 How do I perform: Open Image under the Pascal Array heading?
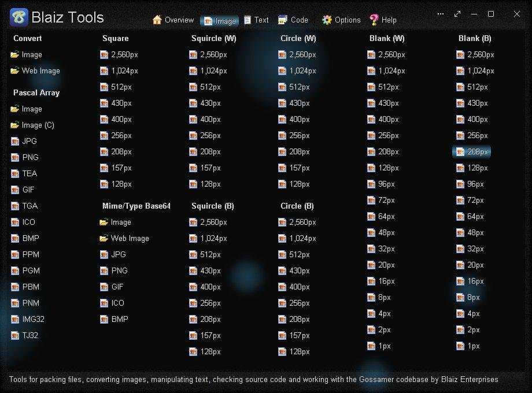point(27,109)
